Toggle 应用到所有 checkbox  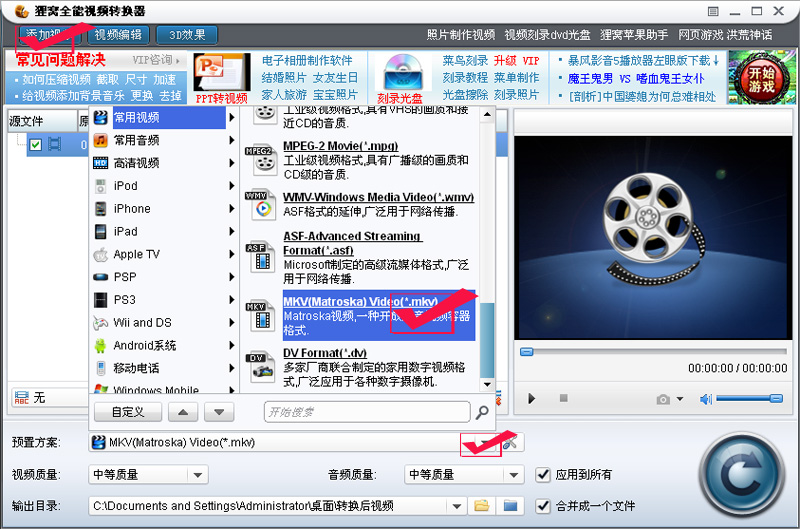(543, 475)
